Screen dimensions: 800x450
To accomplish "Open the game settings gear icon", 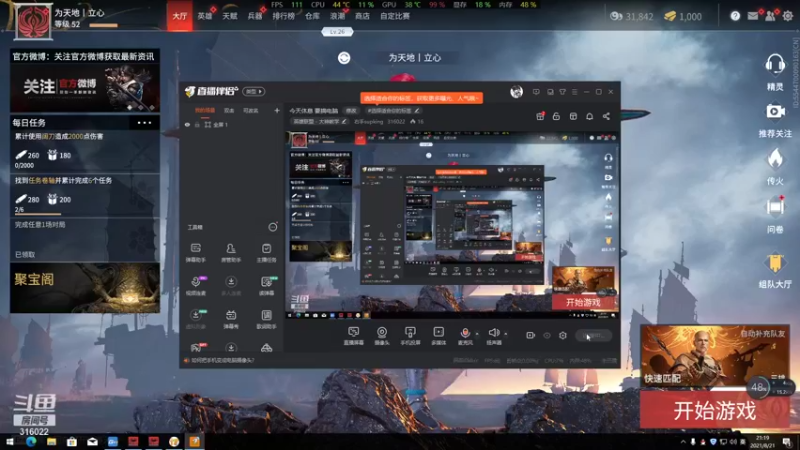I will pyautogui.click(x=788, y=16).
